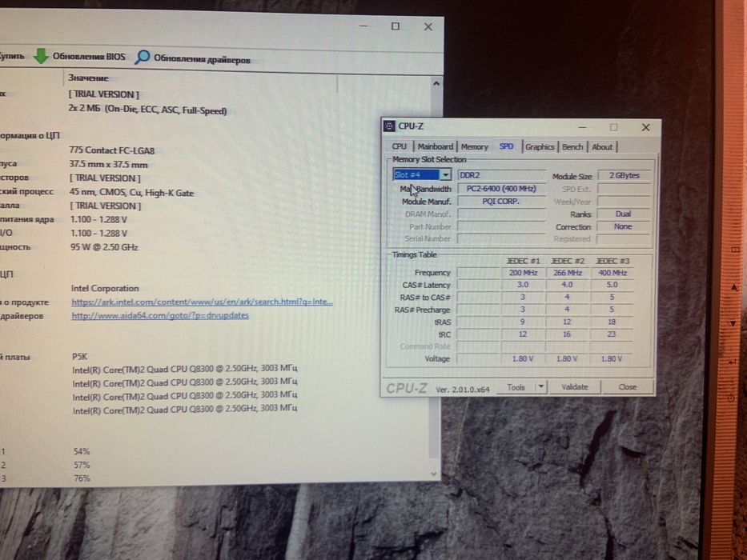Click the Intel Corporation value
Screen dimensions: 747x560
click(x=105, y=289)
